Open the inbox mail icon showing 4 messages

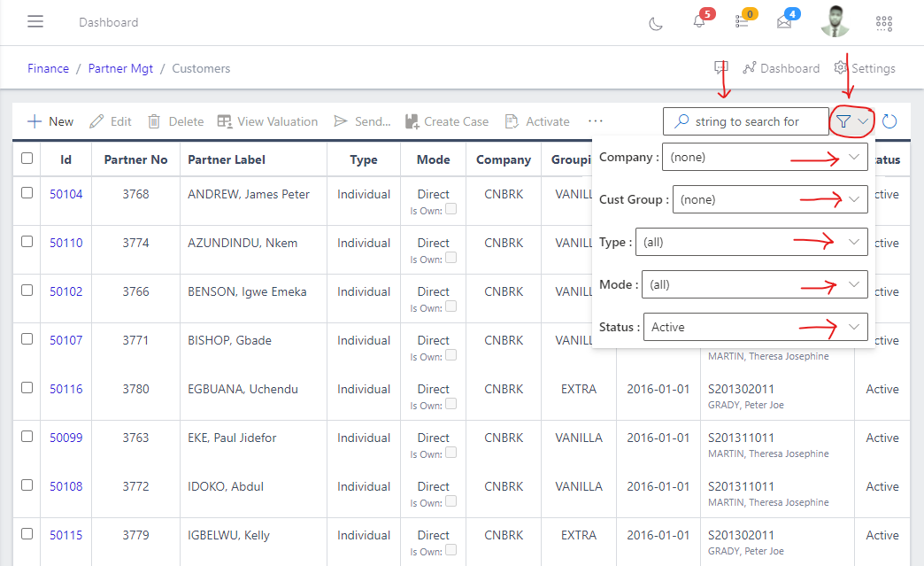pyautogui.click(x=787, y=24)
